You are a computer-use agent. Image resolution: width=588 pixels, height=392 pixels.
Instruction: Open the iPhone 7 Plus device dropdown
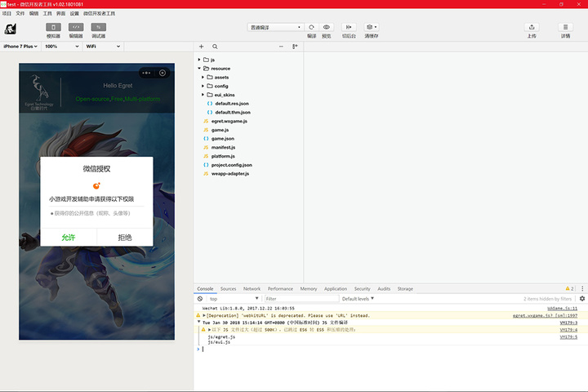click(x=20, y=47)
